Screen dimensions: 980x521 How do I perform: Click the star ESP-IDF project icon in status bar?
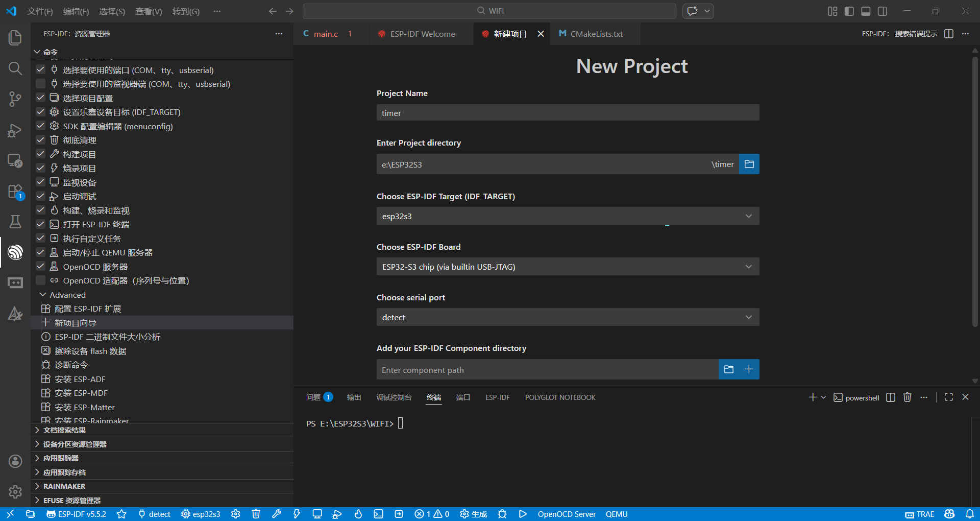[x=121, y=514]
